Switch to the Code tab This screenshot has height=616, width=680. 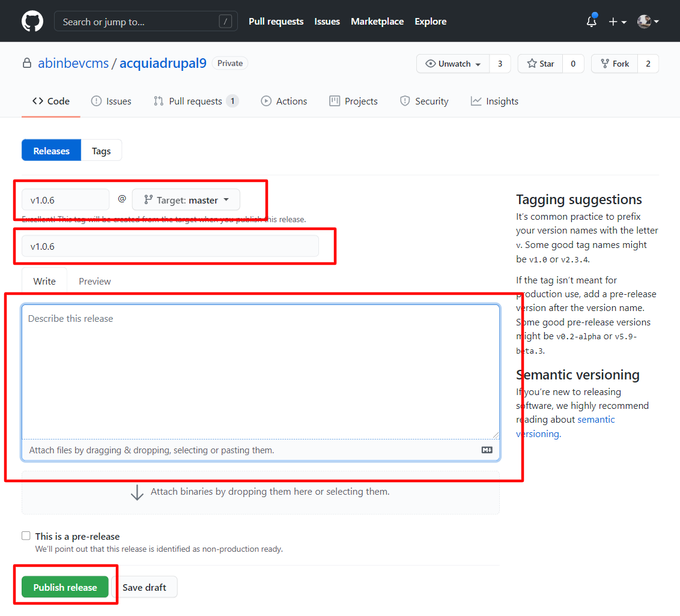pos(50,101)
